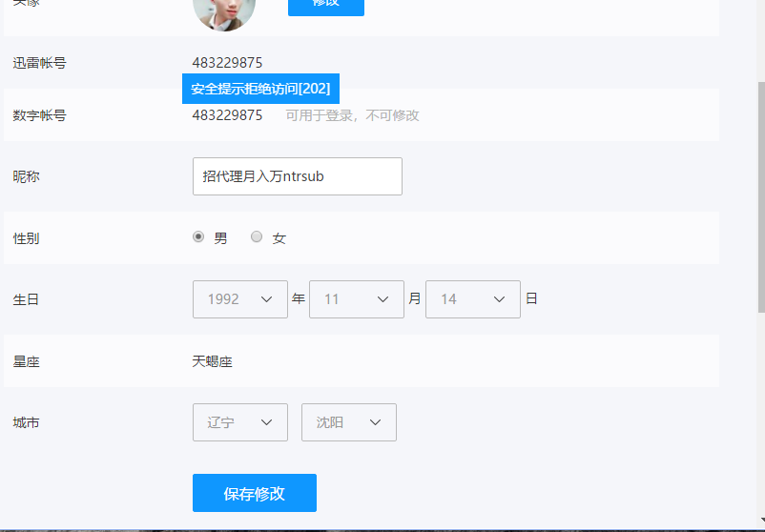Expand the birth day dropdown showing 14
The image size is (765, 532).
(x=472, y=299)
